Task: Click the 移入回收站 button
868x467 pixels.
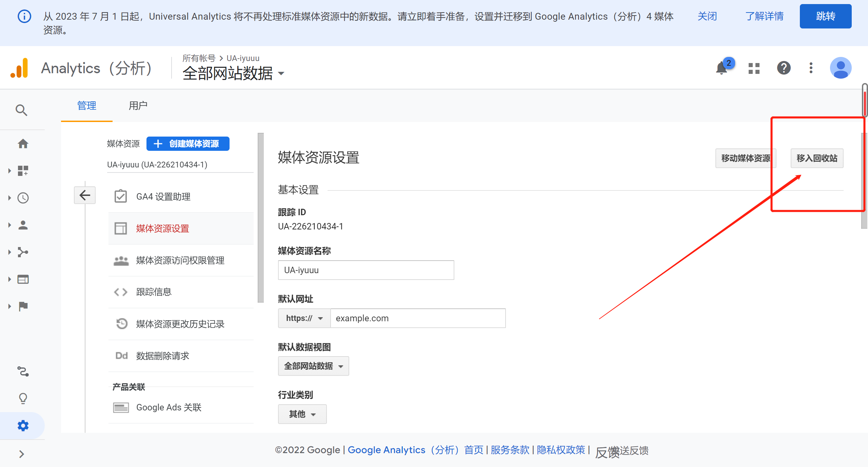Action: tap(817, 158)
